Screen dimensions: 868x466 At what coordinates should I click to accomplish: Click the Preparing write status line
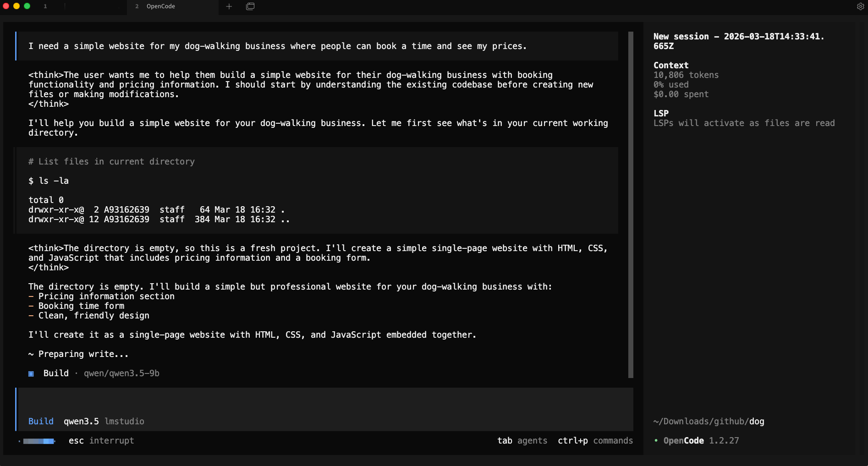pyautogui.click(x=78, y=354)
